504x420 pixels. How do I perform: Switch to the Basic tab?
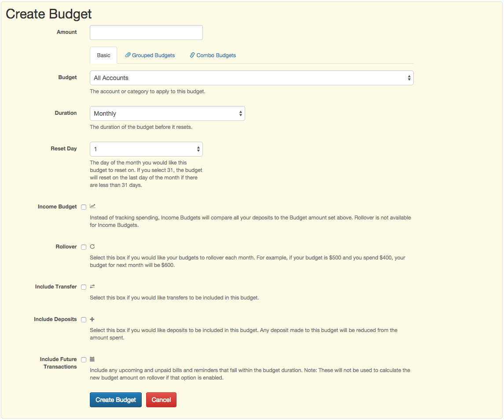click(x=103, y=55)
